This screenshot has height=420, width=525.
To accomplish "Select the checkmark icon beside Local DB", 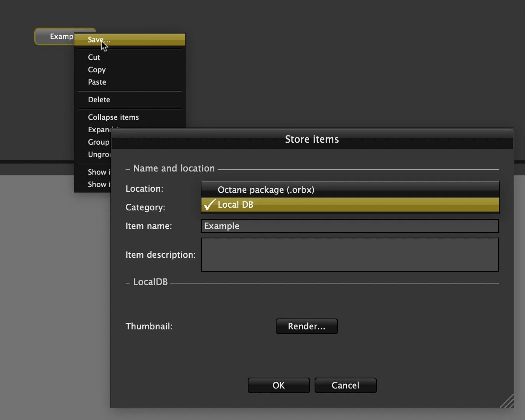I will [x=209, y=205].
